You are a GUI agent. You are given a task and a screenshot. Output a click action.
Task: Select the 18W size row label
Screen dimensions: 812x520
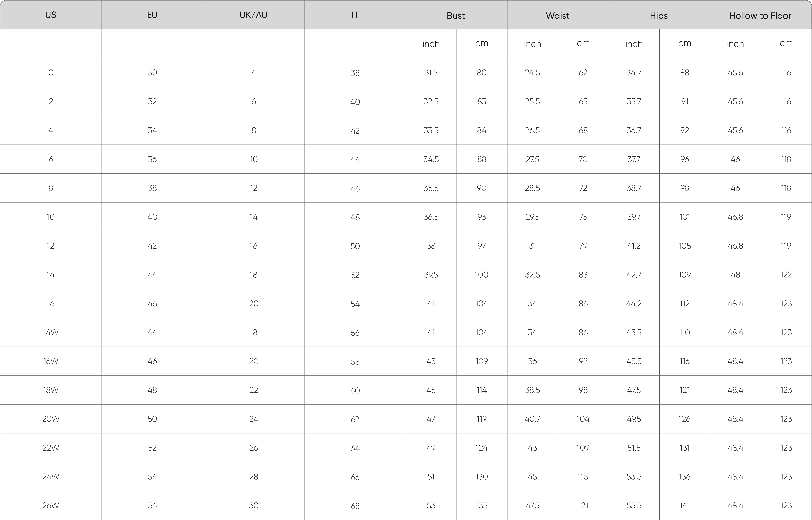51,390
